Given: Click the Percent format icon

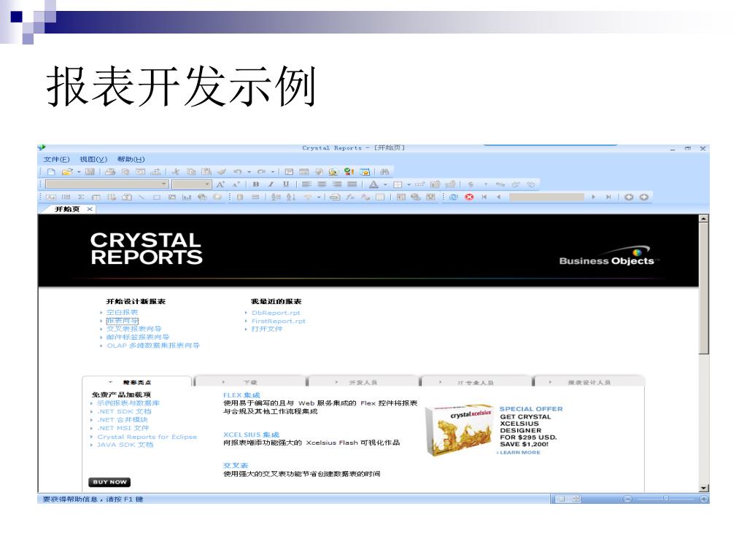Looking at the screenshot, I should [x=500, y=184].
